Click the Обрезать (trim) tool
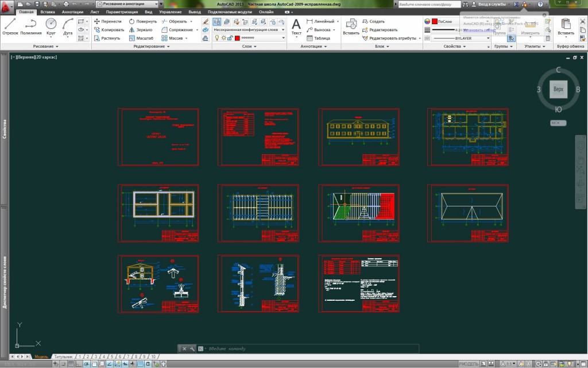588x368 pixels. pos(175,21)
